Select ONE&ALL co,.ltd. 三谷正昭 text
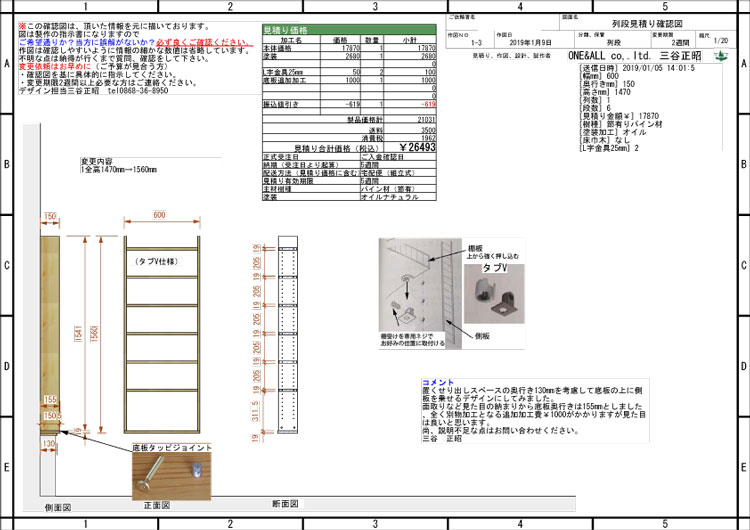750x530 pixels. (635, 55)
